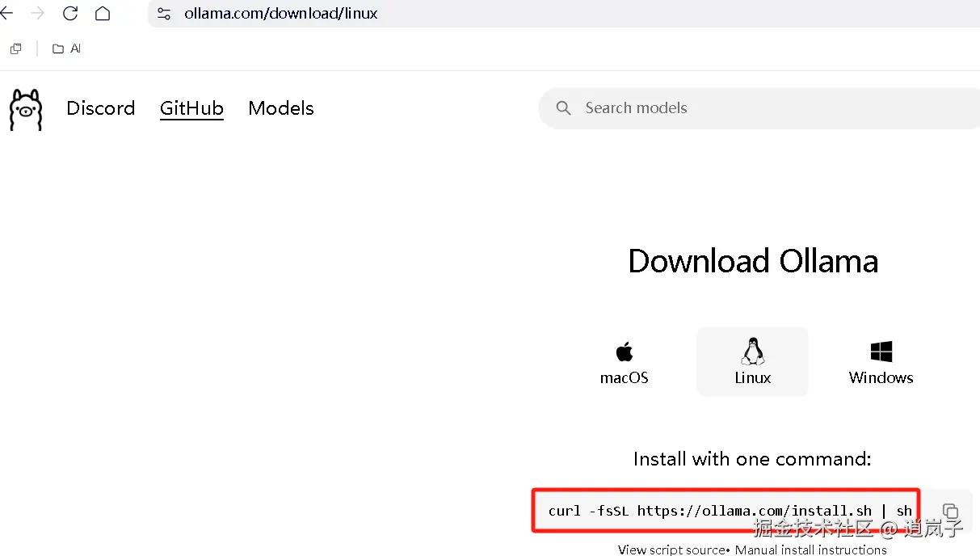The height and width of the screenshot is (556, 980).
Task: Go back with the browser back arrow
Action: 6,13
